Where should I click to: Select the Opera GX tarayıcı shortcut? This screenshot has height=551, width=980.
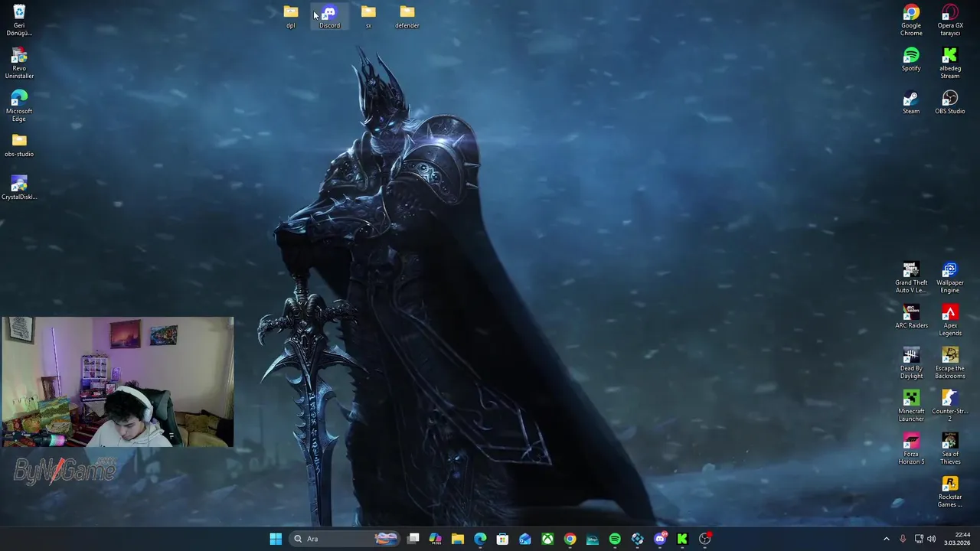950,20
